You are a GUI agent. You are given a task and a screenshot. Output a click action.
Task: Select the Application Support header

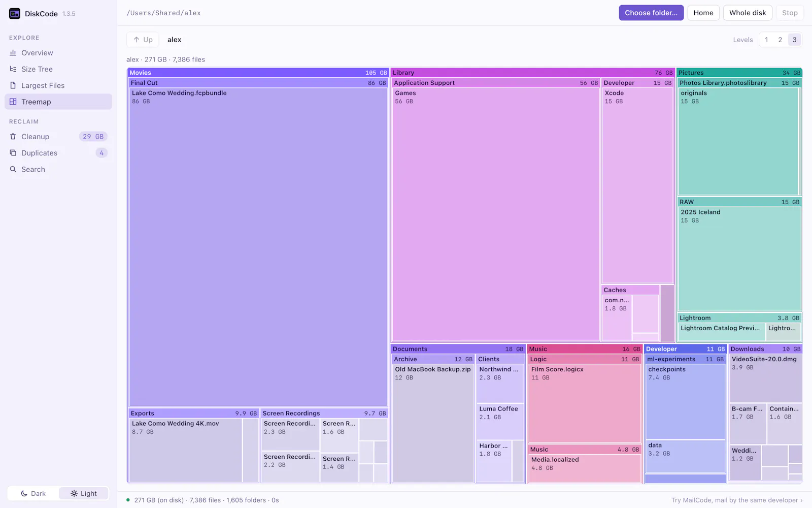[x=496, y=83]
